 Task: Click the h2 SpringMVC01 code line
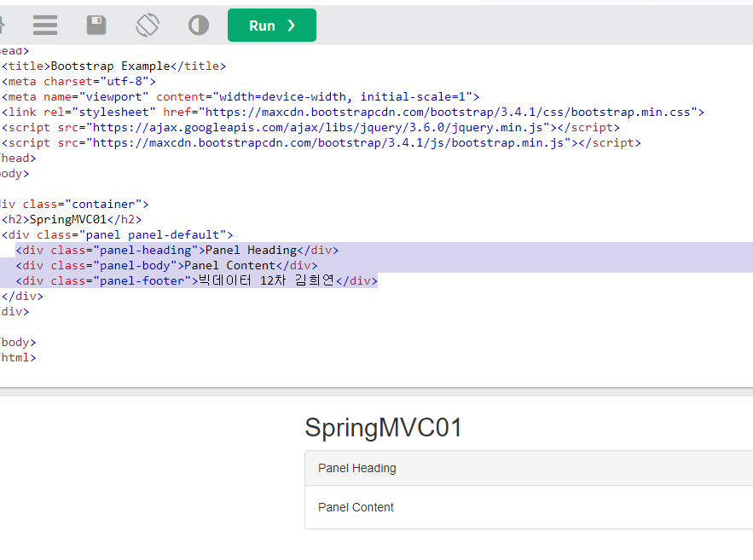(72, 220)
